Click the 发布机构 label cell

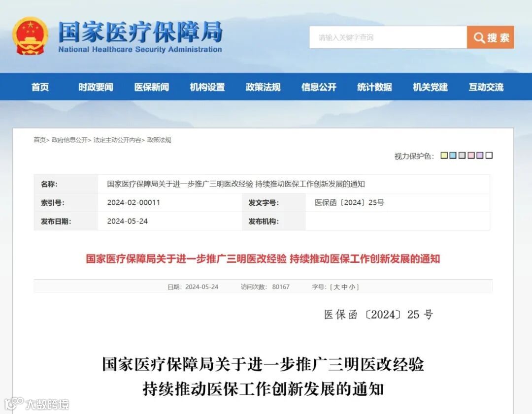(274, 222)
